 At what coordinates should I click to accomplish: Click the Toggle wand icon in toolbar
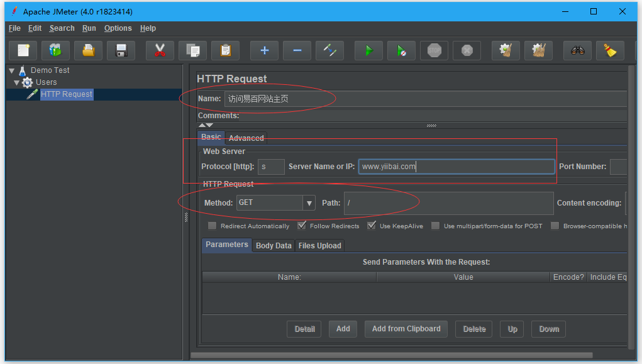329,50
